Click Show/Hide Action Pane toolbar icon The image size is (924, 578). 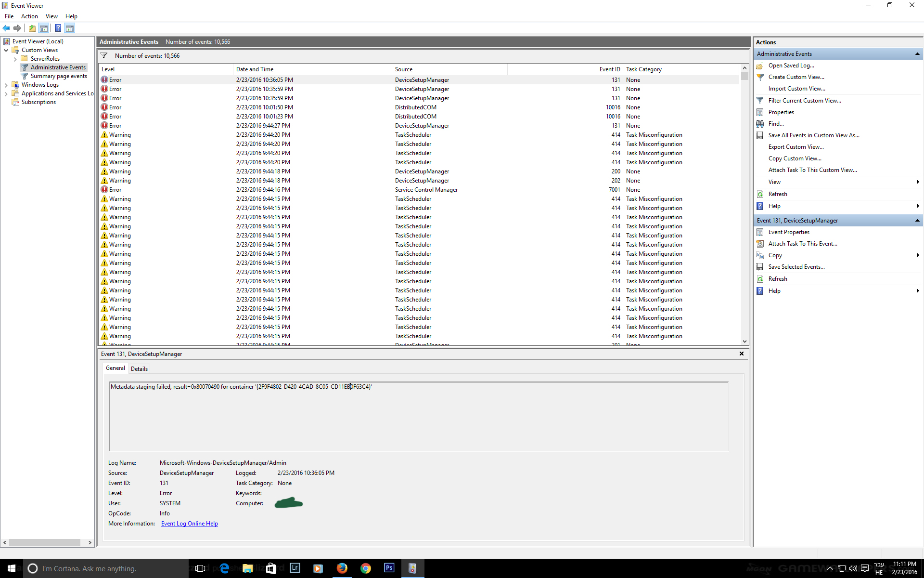(x=70, y=28)
